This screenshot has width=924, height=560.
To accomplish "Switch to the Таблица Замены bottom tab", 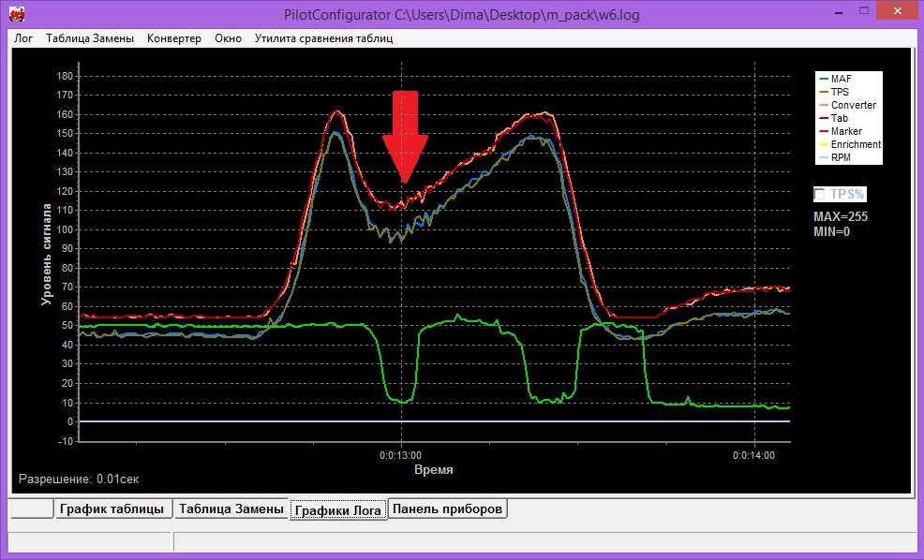I will click(x=231, y=508).
